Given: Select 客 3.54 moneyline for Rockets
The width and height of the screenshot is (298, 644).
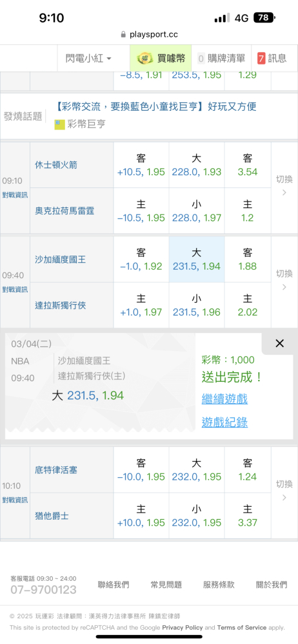Looking at the screenshot, I should tap(248, 165).
